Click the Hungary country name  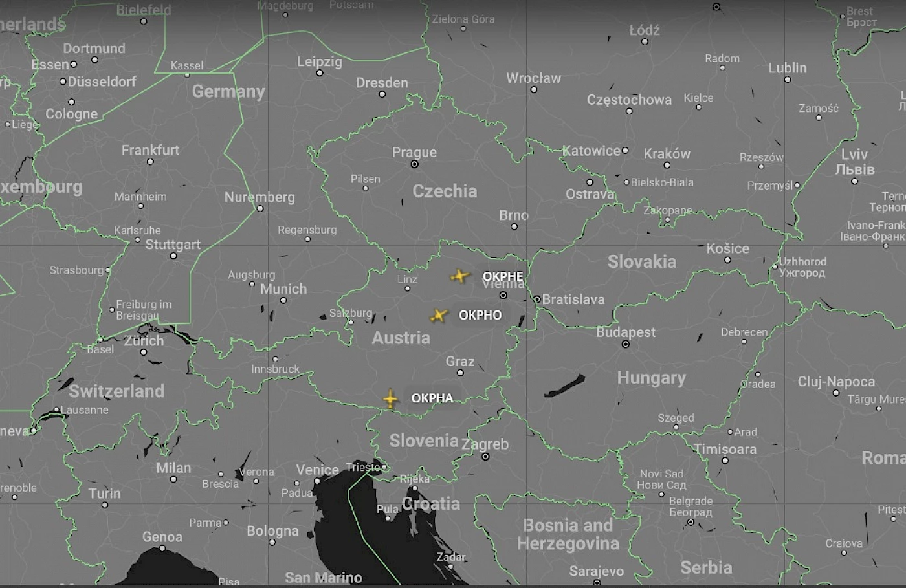click(651, 378)
